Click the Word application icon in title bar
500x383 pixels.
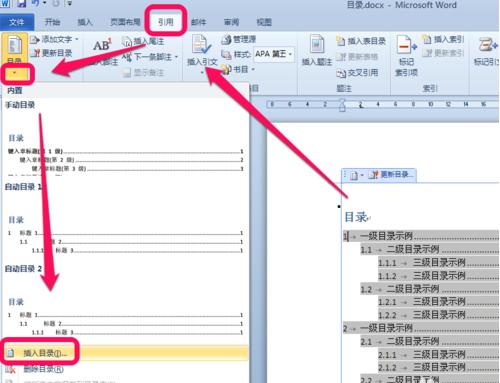click(x=5, y=4)
